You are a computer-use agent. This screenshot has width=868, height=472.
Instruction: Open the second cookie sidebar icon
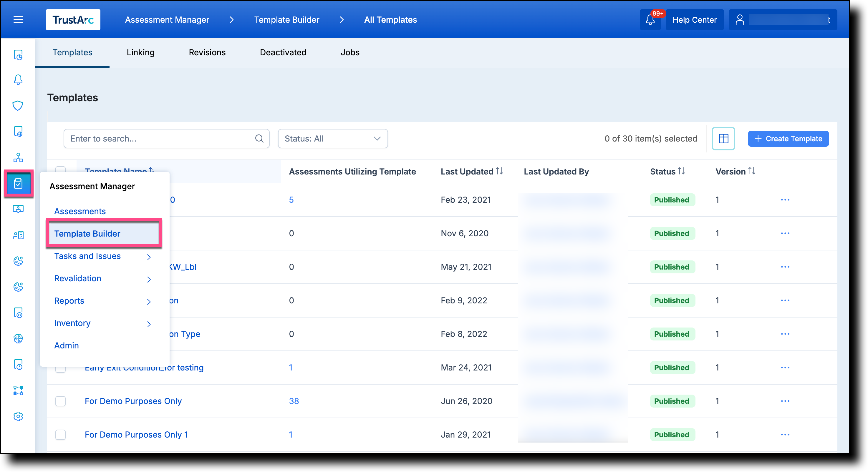point(18,287)
